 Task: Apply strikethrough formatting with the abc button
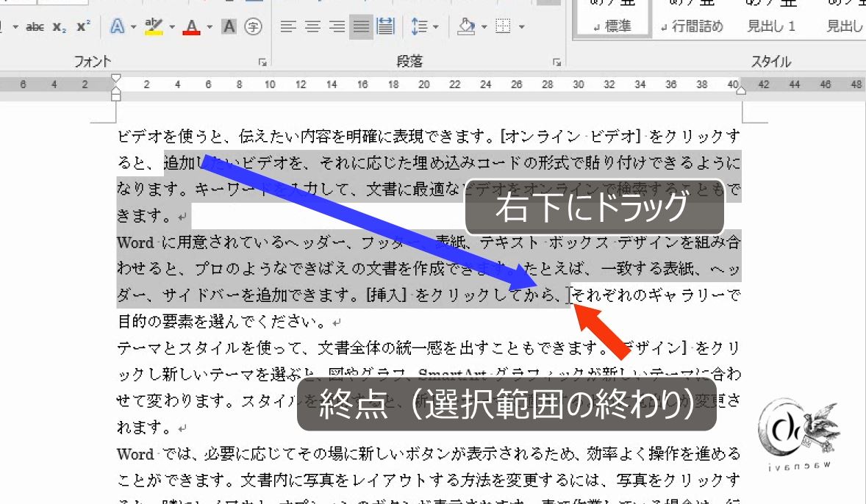(x=35, y=26)
